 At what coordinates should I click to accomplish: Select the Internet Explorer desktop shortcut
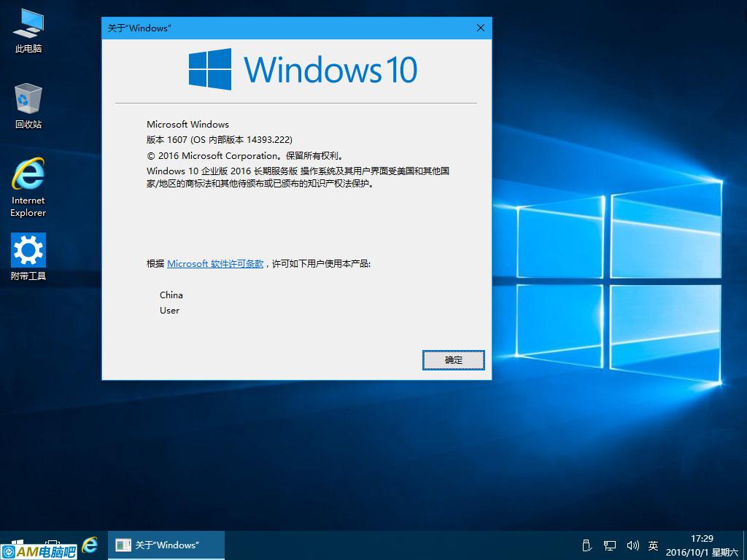tap(28, 187)
